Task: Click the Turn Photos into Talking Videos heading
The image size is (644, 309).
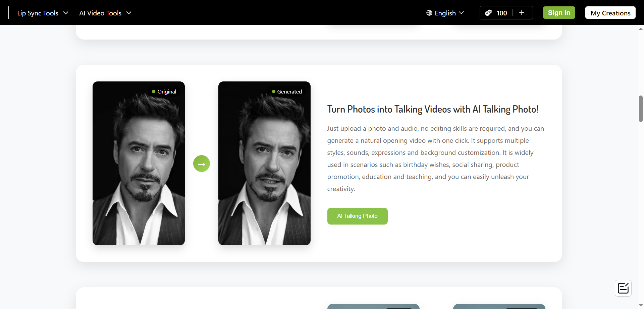Action: point(433,109)
